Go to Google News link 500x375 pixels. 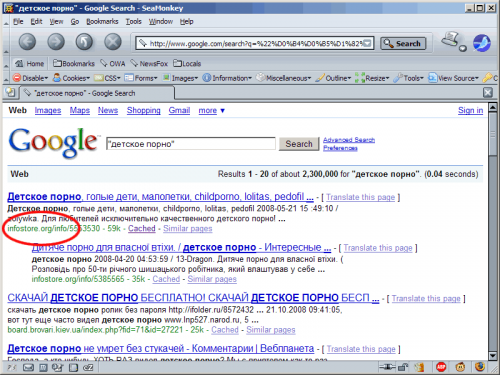coord(108,110)
